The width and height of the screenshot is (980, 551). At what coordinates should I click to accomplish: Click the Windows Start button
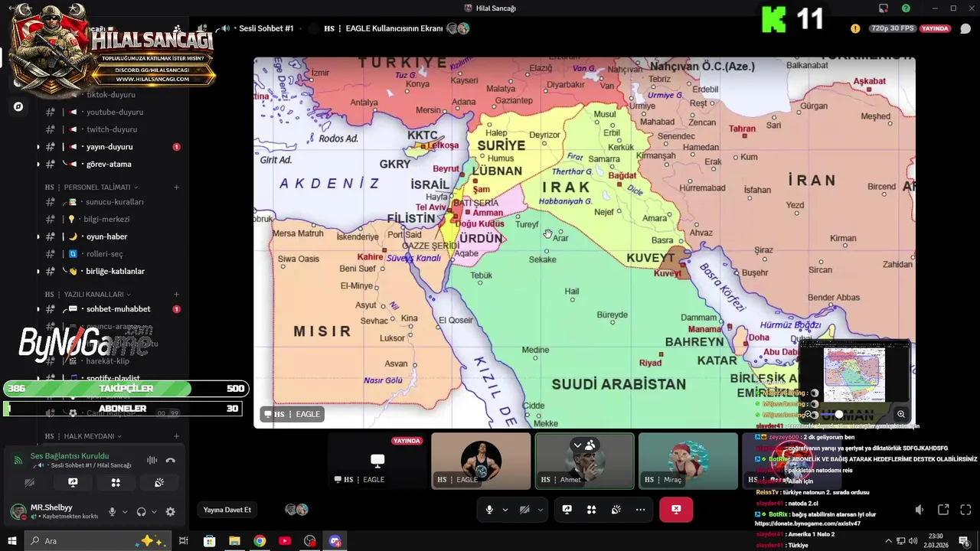coord(11,541)
